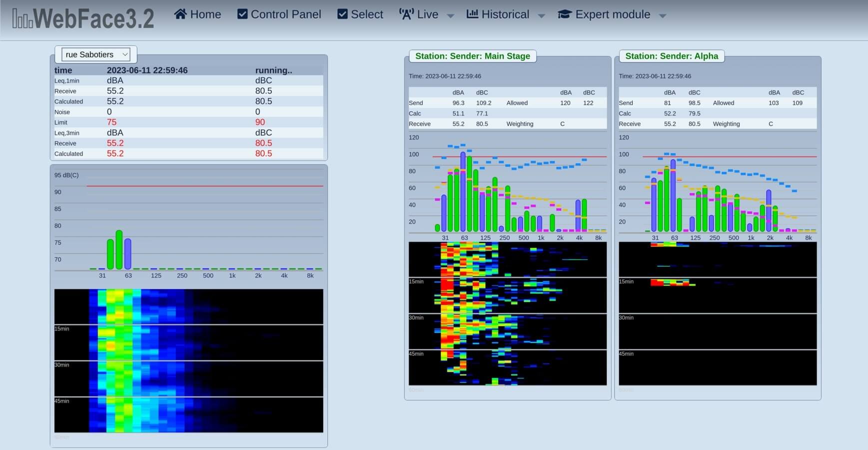
Task: Click the Alpha Allowed 103 dBA value
Action: pos(774,103)
